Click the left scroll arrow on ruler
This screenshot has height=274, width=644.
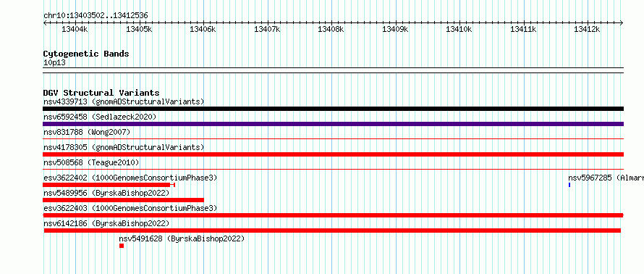45,22
